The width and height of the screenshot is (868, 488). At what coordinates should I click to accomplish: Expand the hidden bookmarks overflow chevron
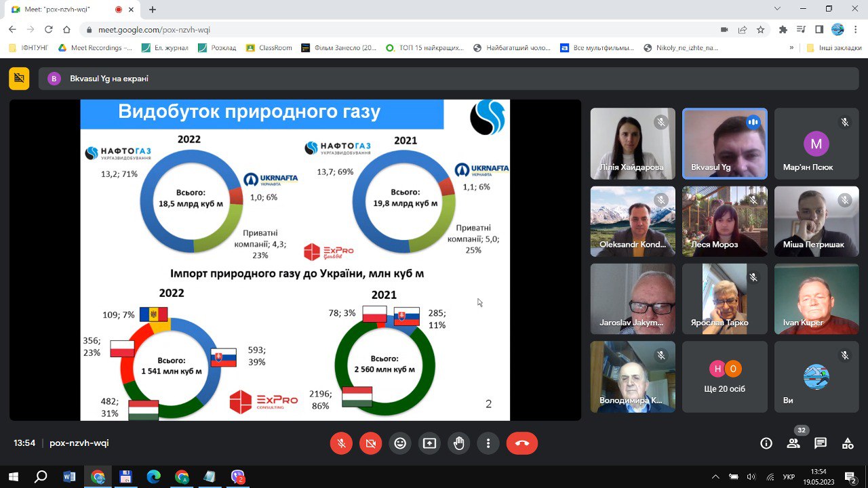pos(791,48)
